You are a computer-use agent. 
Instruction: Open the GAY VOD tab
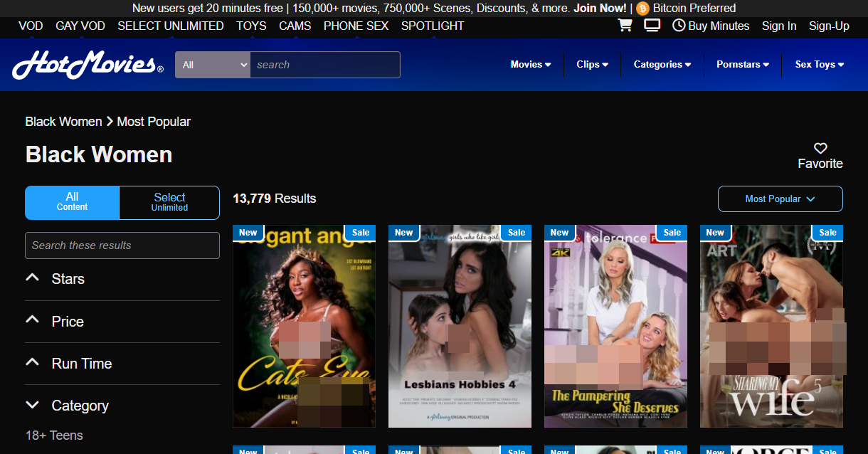coord(80,26)
